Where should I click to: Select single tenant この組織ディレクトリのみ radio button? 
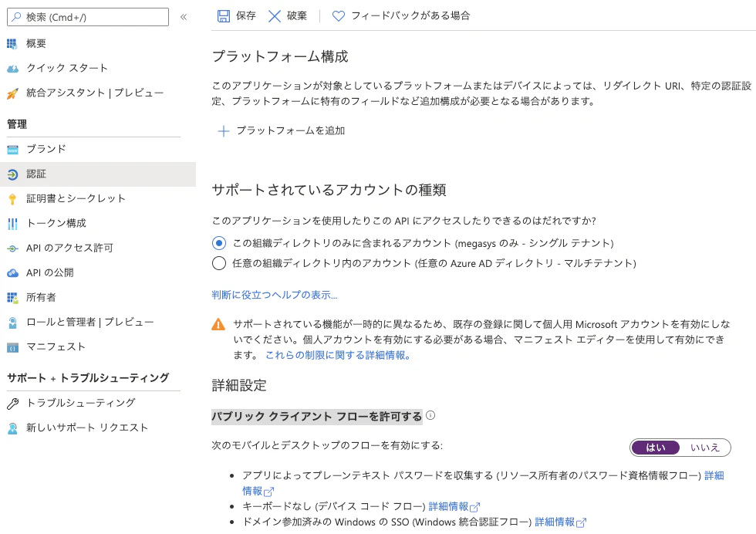click(219, 242)
